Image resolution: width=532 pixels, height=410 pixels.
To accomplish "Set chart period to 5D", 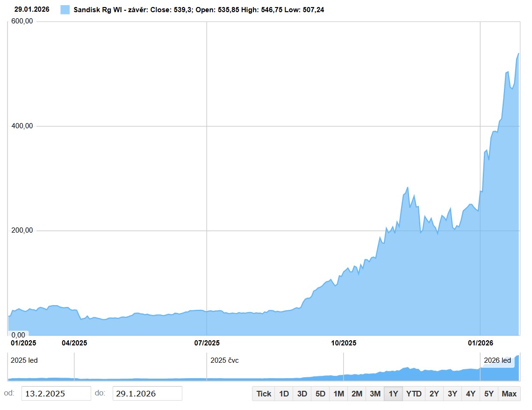I will point(320,394).
